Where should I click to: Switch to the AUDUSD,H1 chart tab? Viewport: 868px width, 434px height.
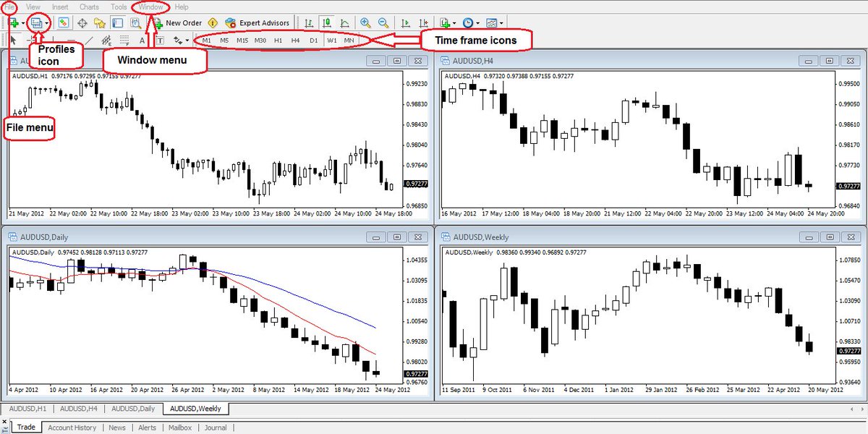(27, 409)
